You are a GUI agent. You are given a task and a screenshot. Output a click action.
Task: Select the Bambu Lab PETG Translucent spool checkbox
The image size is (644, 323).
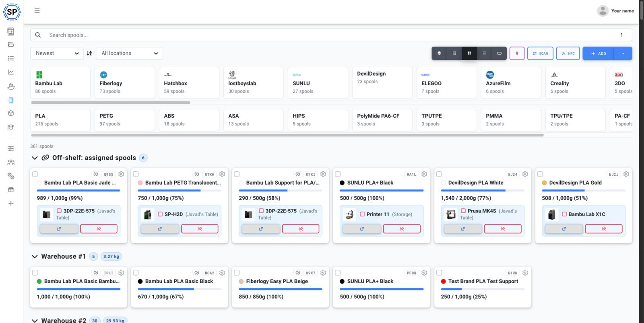[136, 174]
